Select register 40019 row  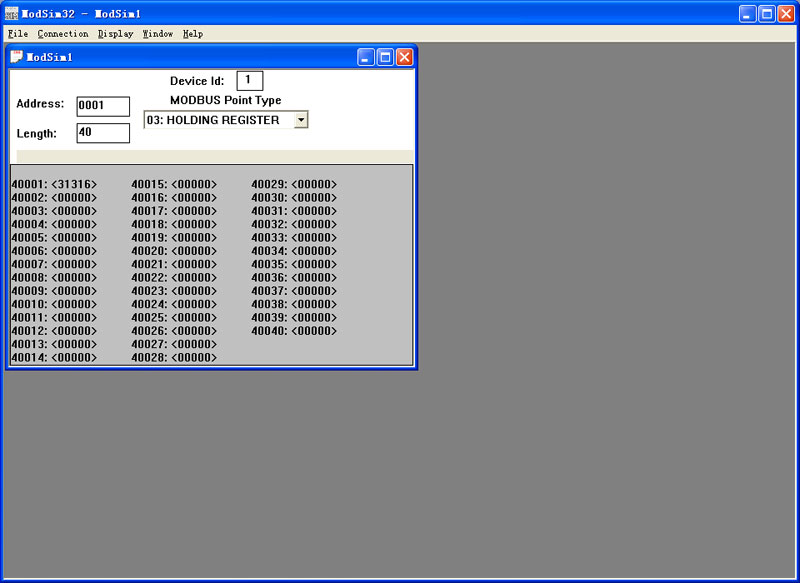tap(174, 237)
